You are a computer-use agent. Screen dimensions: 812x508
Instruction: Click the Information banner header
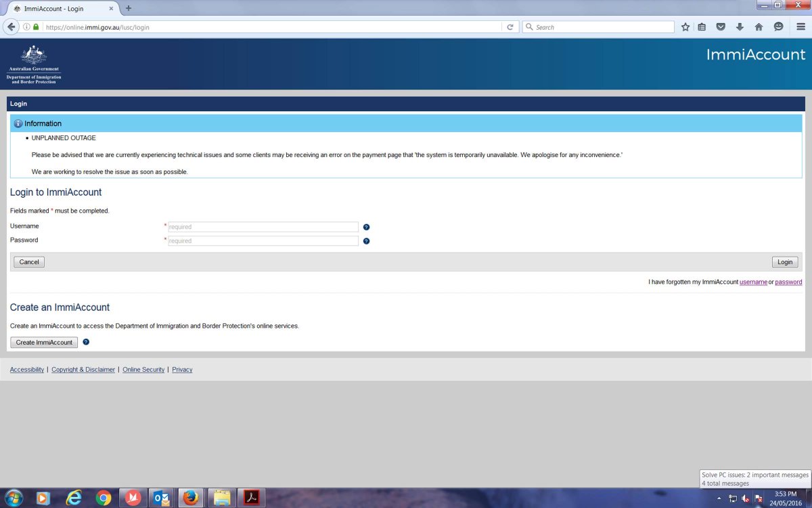(406, 123)
